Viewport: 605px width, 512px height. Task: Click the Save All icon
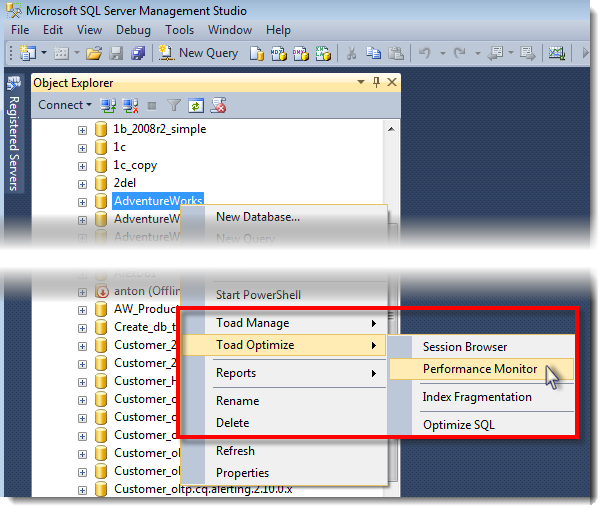point(138,53)
